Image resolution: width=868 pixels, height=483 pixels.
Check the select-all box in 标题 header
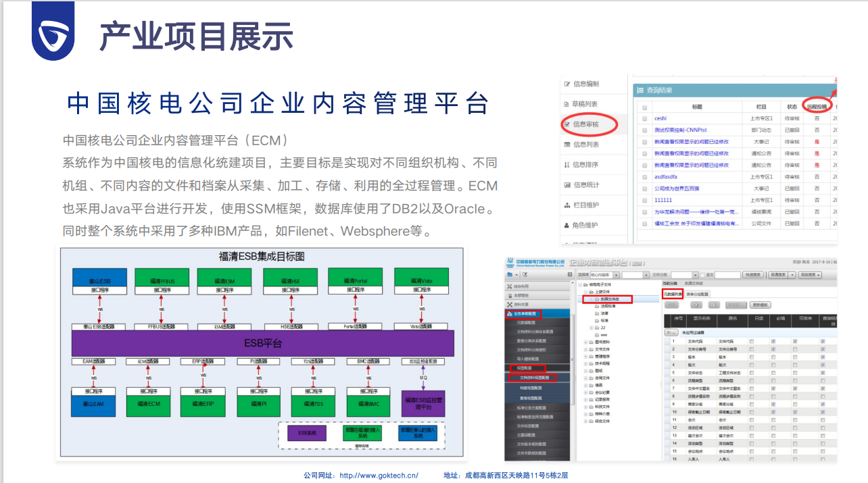pyautogui.click(x=644, y=107)
